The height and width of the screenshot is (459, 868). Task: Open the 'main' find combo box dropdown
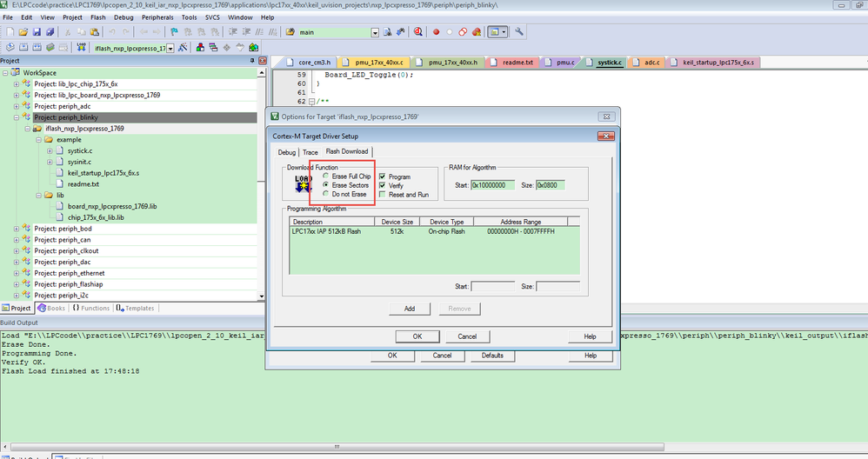click(x=375, y=33)
